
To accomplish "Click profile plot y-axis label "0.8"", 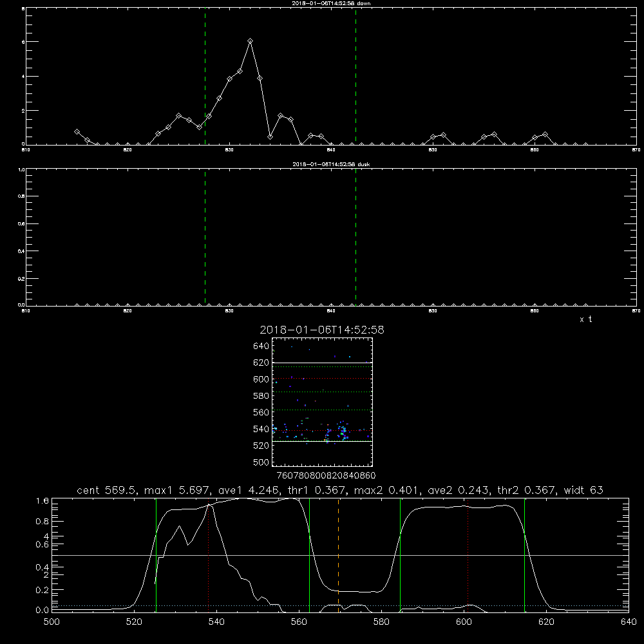I will pyautogui.click(x=43, y=522).
